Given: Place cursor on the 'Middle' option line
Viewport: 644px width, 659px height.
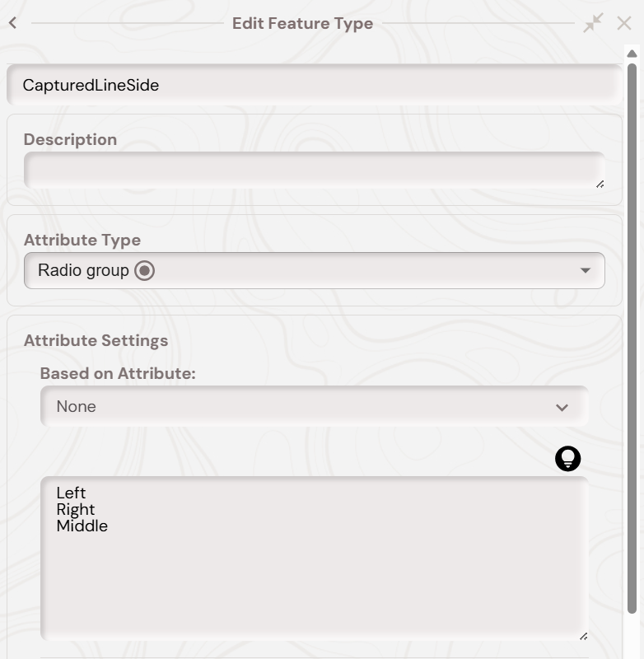Looking at the screenshot, I should [82, 526].
